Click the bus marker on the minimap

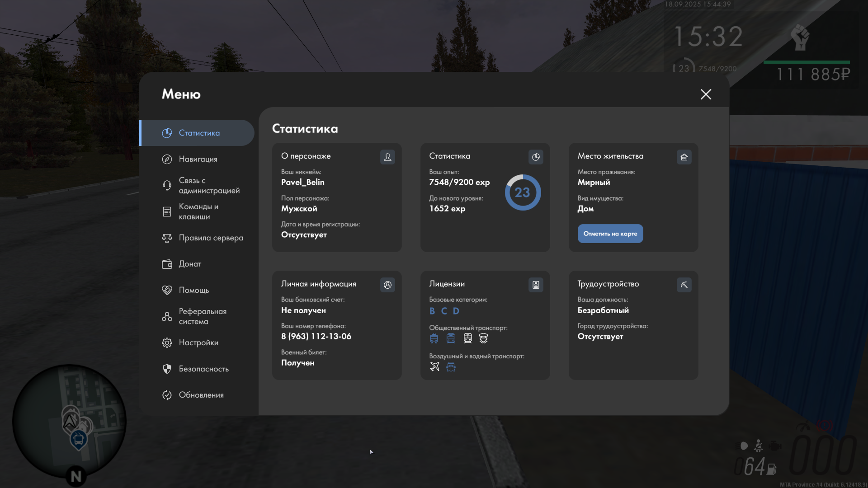click(79, 439)
